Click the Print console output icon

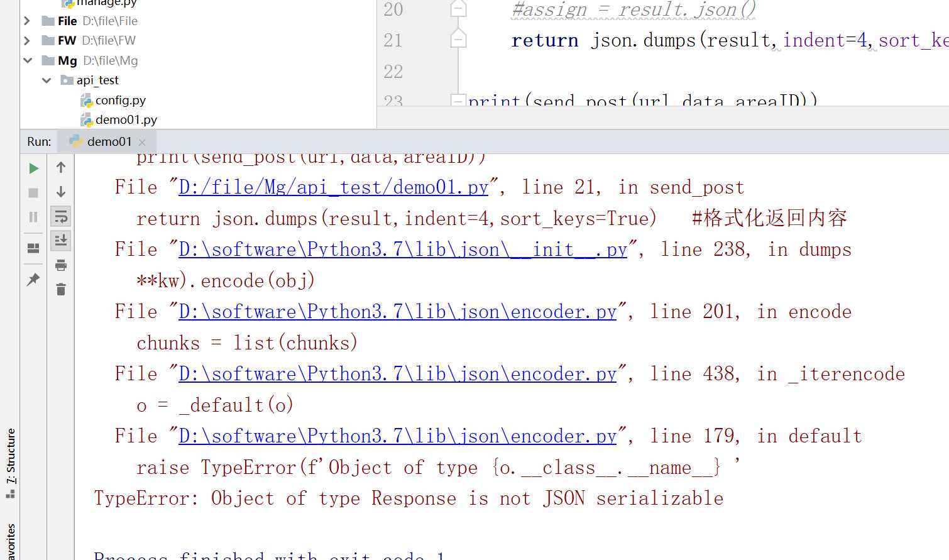[61, 265]
